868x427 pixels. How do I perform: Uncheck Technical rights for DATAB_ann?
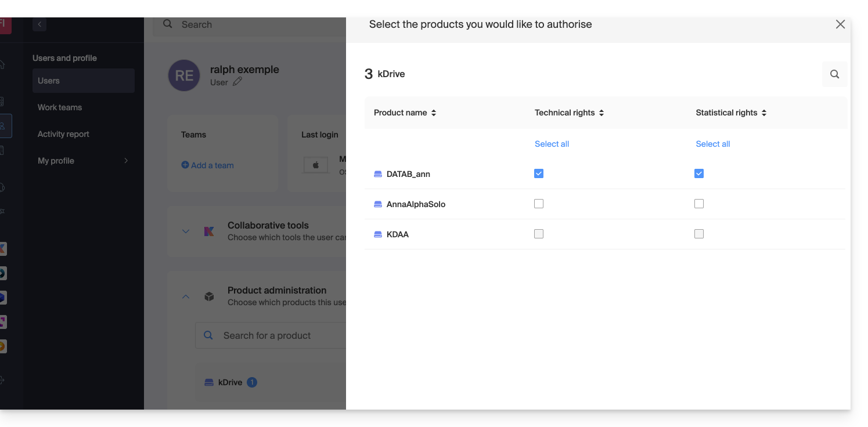(539, 173)
